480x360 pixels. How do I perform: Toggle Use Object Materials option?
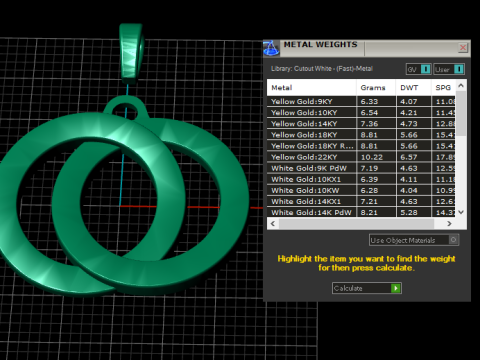tap(414, 240)
